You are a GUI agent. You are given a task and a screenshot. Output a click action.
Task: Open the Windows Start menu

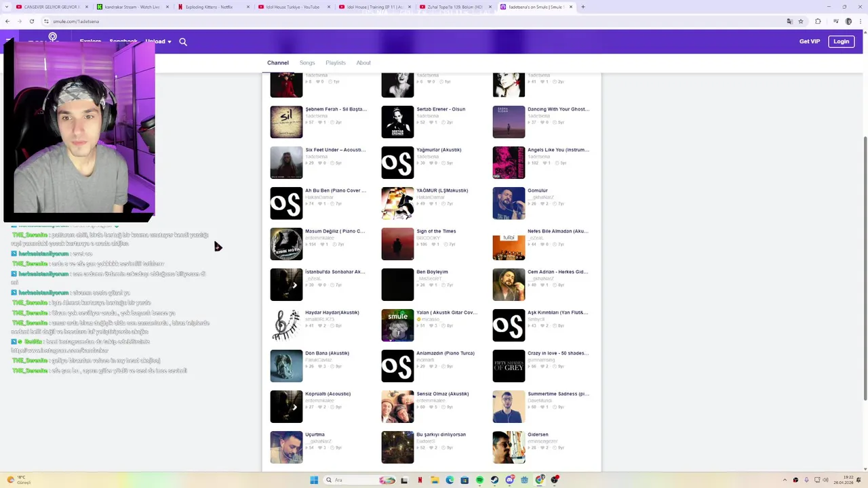pos(314,480)
